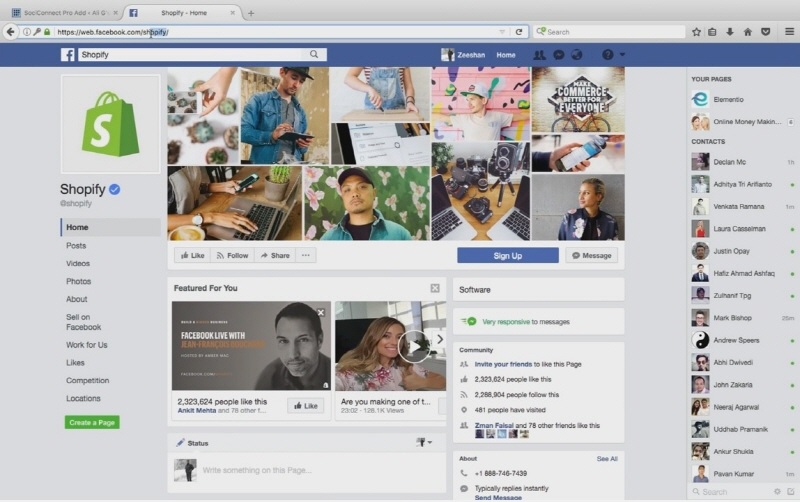Viewport: 800px width, 502px height.
Task: Open the Messenger messages icon
Action: click(x=558, y=55)
